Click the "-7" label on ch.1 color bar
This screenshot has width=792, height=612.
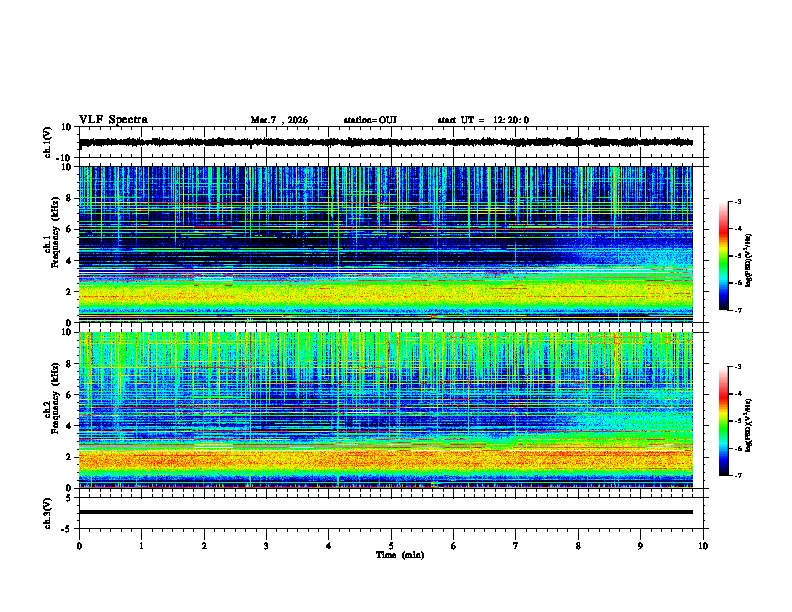point(738,310)
